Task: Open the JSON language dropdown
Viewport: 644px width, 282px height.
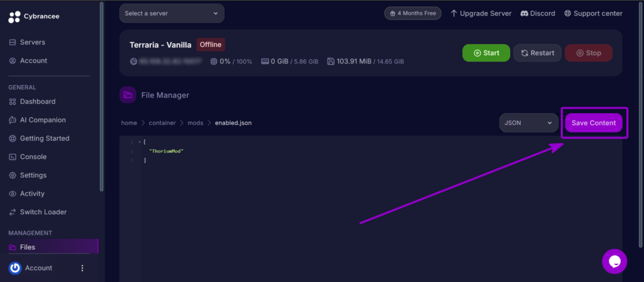Action: (x=528, y=123)
